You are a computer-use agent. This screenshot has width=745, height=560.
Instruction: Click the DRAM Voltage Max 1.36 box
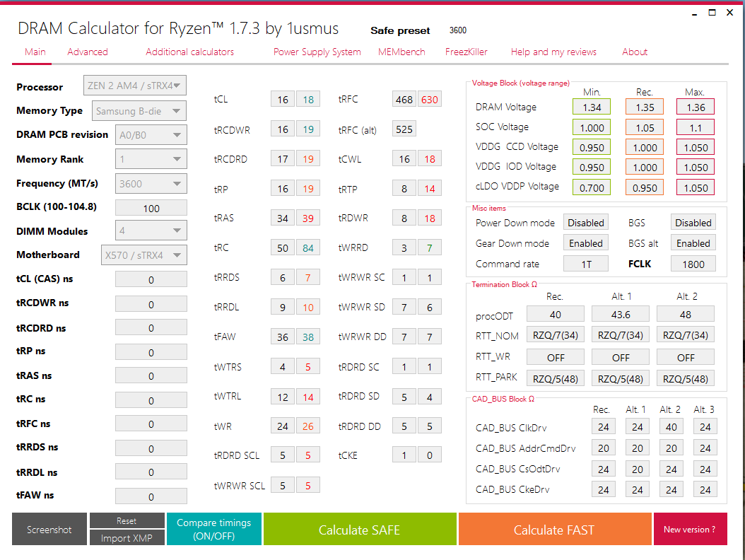696,107
